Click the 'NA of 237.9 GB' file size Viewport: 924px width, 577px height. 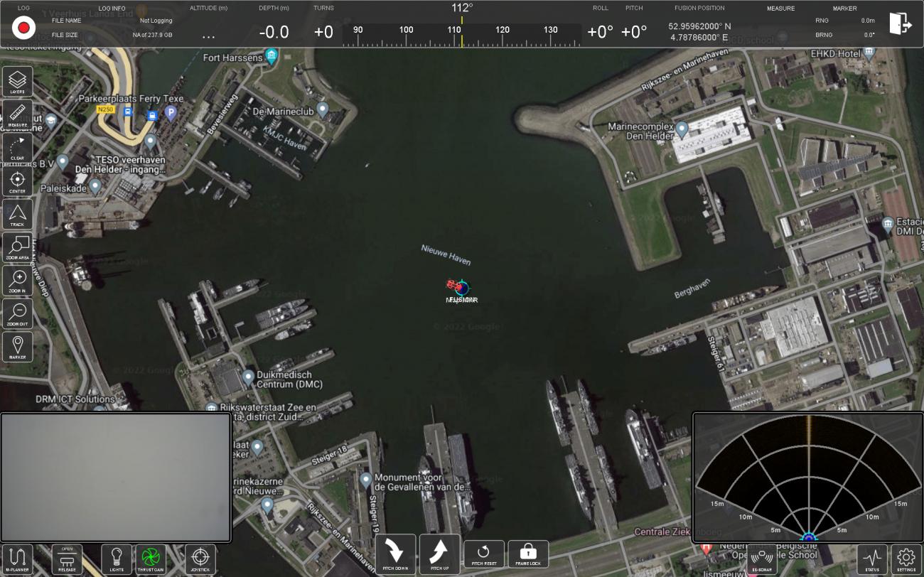[152, 35]
